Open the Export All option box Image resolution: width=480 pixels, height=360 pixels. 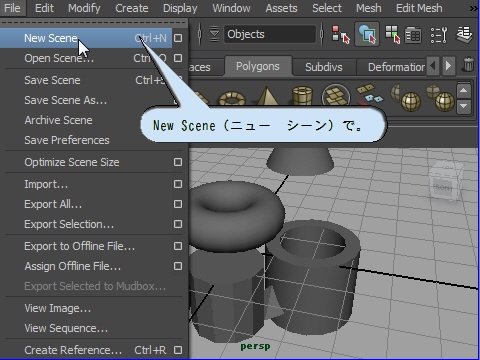coord(178,204)
